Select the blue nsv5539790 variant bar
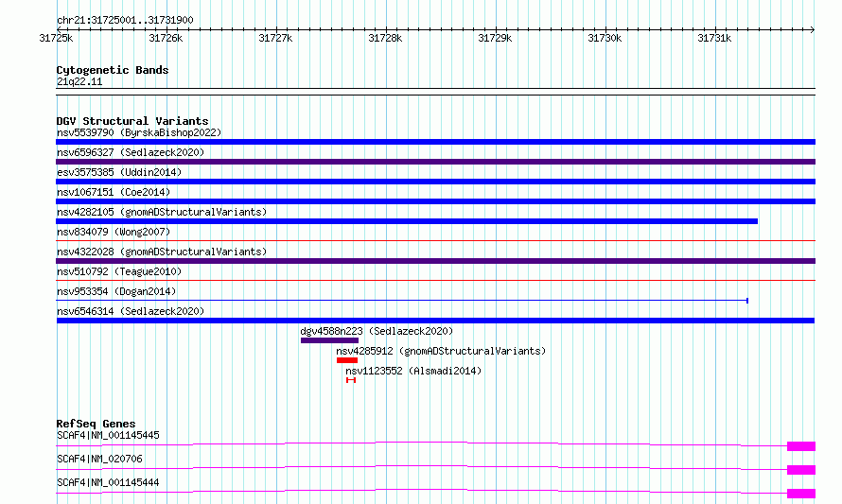Viewport: 842px width, 504px height. click(x=435, y=142)
